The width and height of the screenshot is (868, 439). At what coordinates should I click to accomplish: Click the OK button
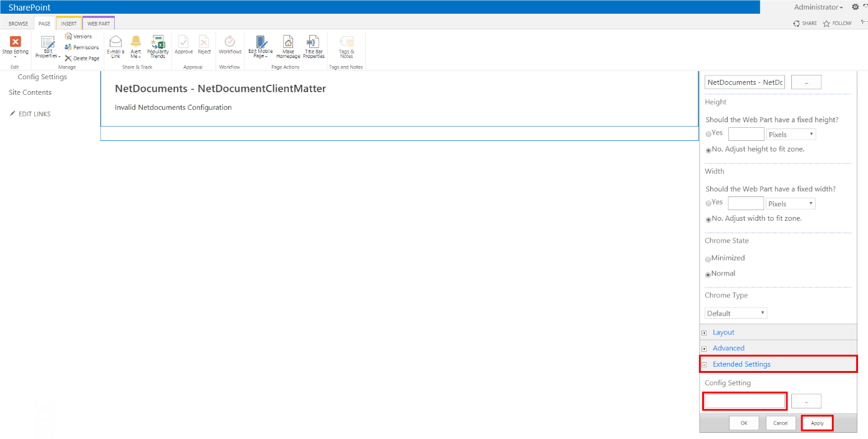tap(744, 423)
